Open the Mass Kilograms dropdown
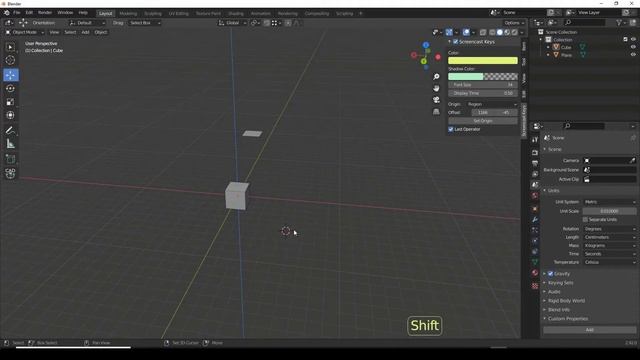 (609, 246)
